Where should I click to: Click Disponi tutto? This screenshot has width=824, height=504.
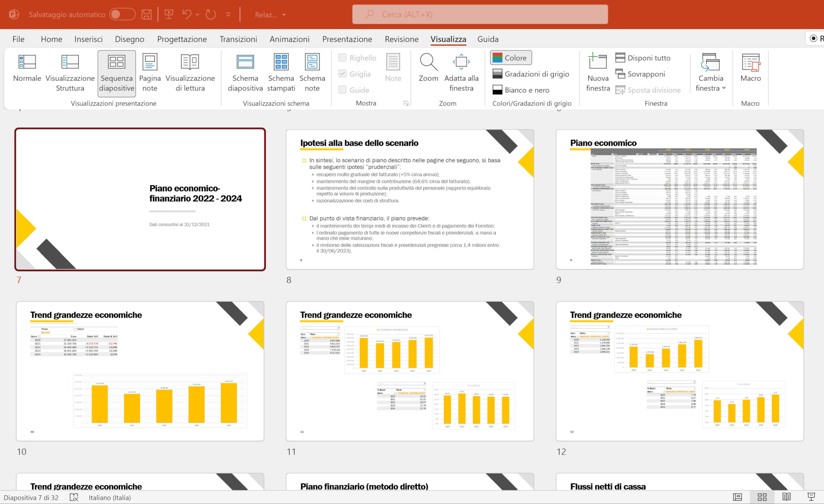643,58
